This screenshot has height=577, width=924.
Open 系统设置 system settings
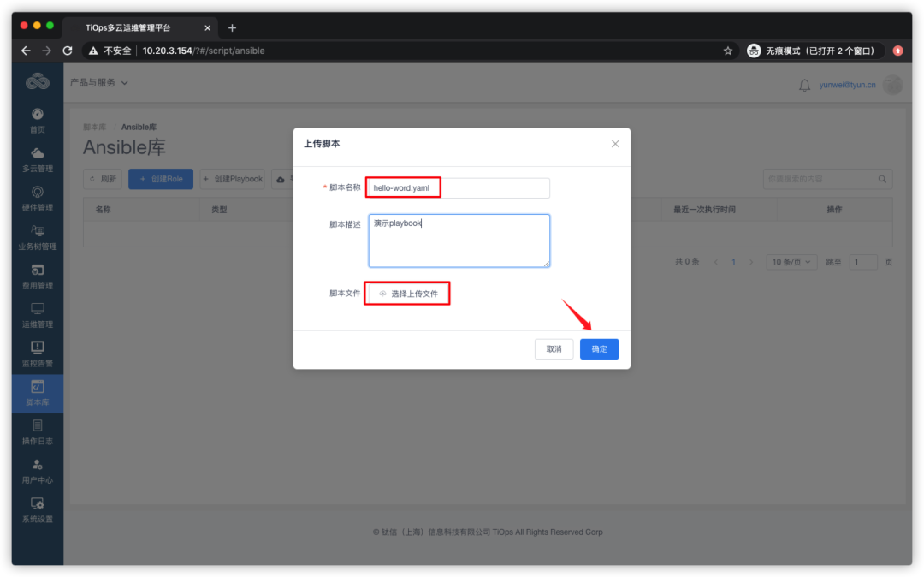click(37, 510)
